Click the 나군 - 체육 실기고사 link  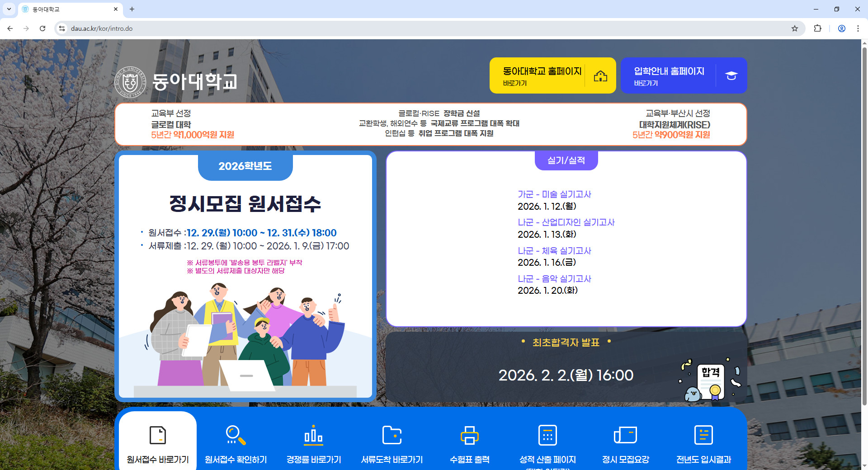pyautogui.click(x=554, y=251)
